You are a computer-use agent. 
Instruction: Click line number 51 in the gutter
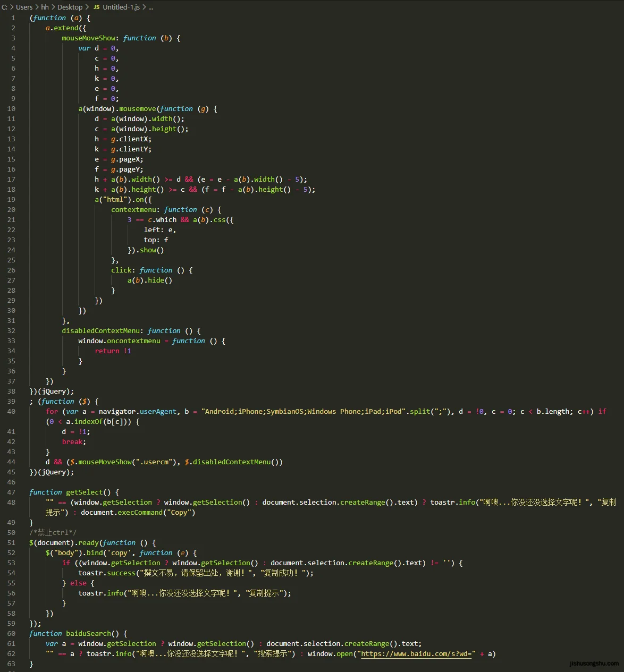click(x=11, y=542)
